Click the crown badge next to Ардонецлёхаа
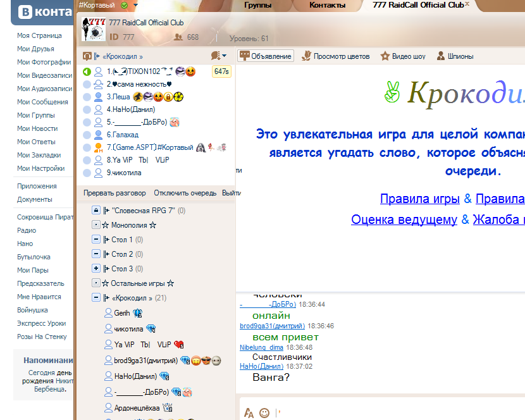 (168, 407)
